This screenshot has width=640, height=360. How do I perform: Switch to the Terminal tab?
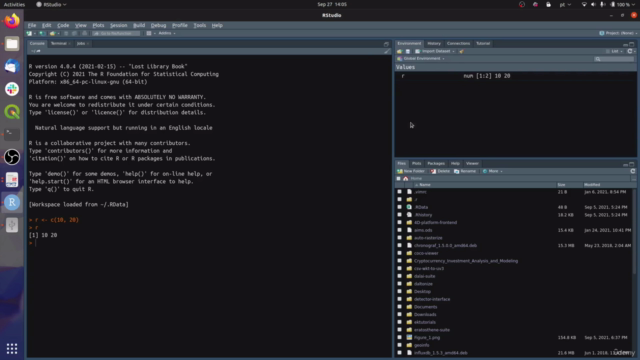pyautogui.click(x=59, y=44)
